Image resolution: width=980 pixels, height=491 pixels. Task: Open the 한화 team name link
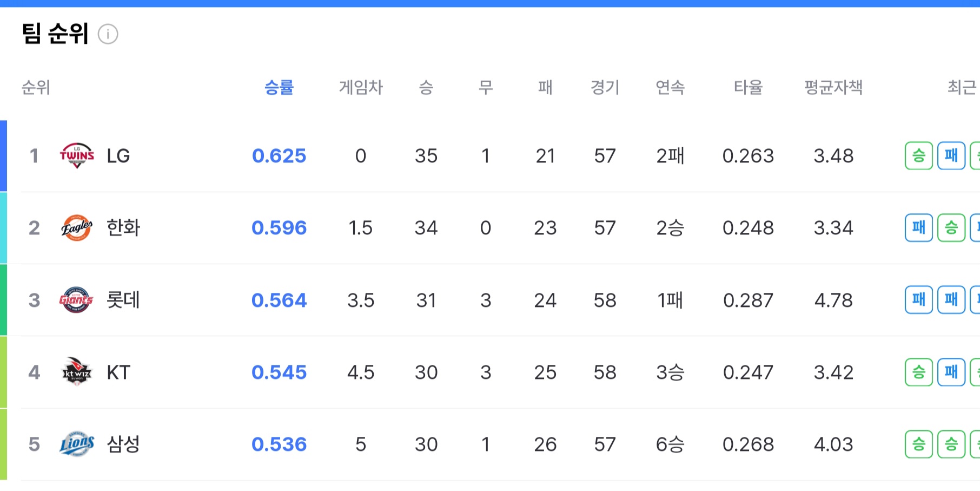point(123,228)
